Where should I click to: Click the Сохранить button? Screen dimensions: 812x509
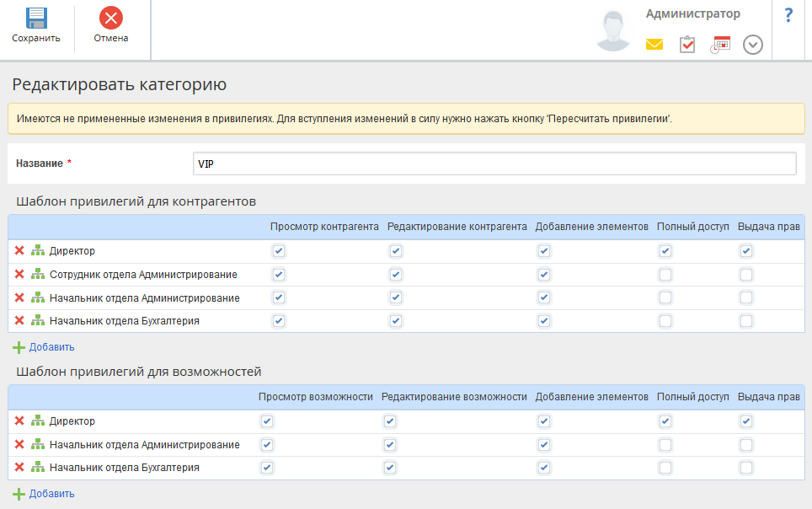click(x=35, y=24)
